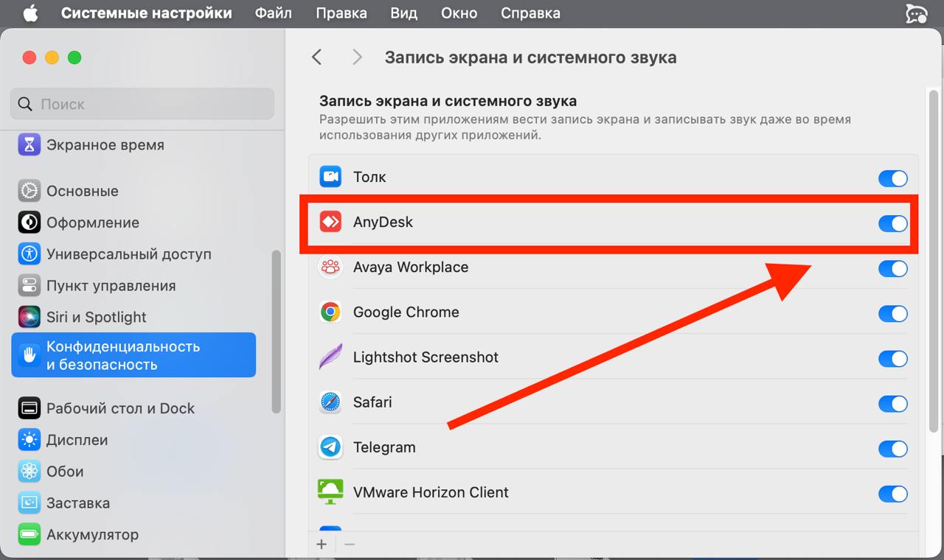Click the Рабочий стол и Dock icon

(29, 408)
